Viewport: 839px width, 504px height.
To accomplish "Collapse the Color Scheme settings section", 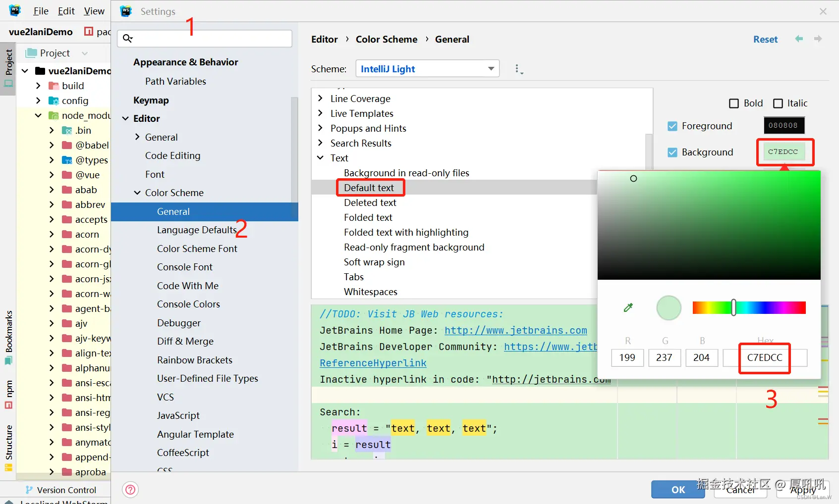I will (x=137, y=193).
